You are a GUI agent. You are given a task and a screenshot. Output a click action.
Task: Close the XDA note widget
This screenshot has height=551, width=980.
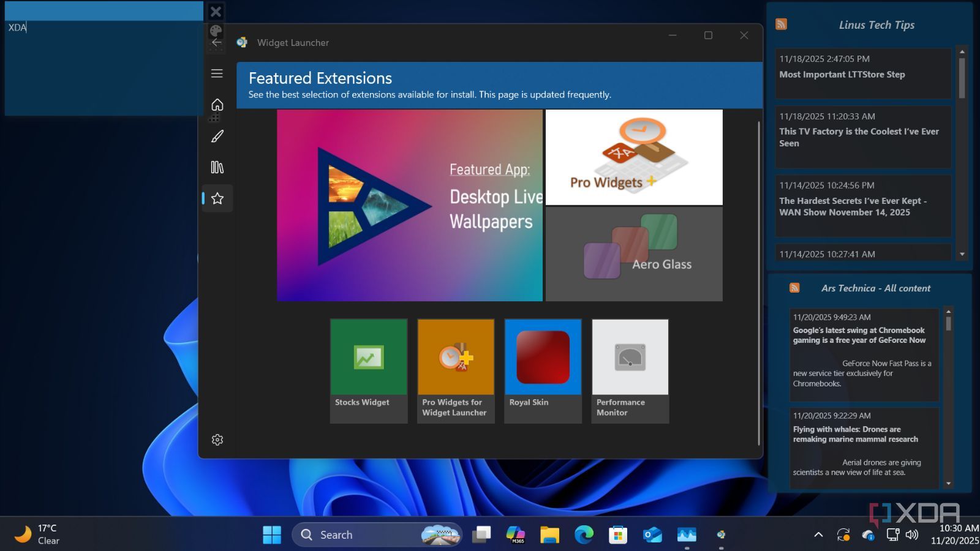pos(216,12)
